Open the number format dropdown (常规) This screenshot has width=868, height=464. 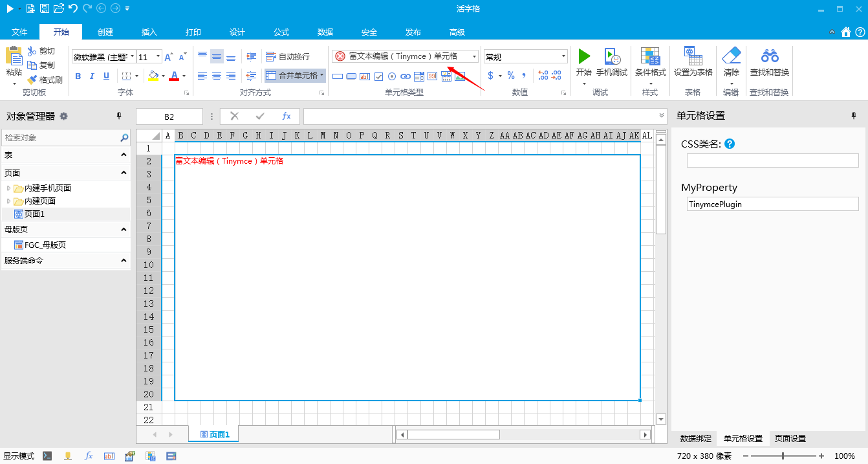point(563,57)
